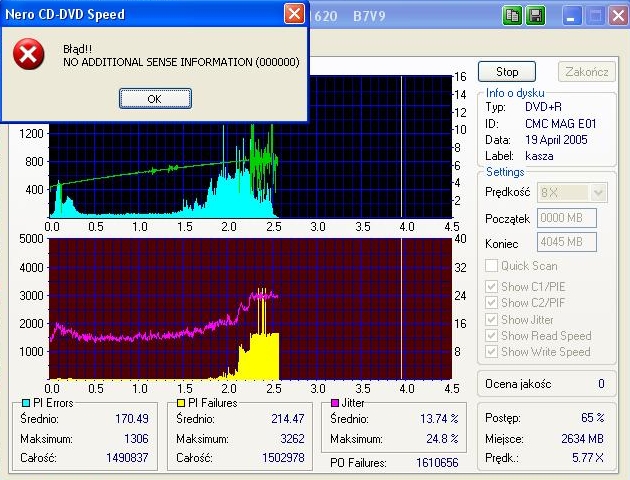Click the PO Failures count 1610656
This screenshot has width=630, height=480.
point(437,463)
